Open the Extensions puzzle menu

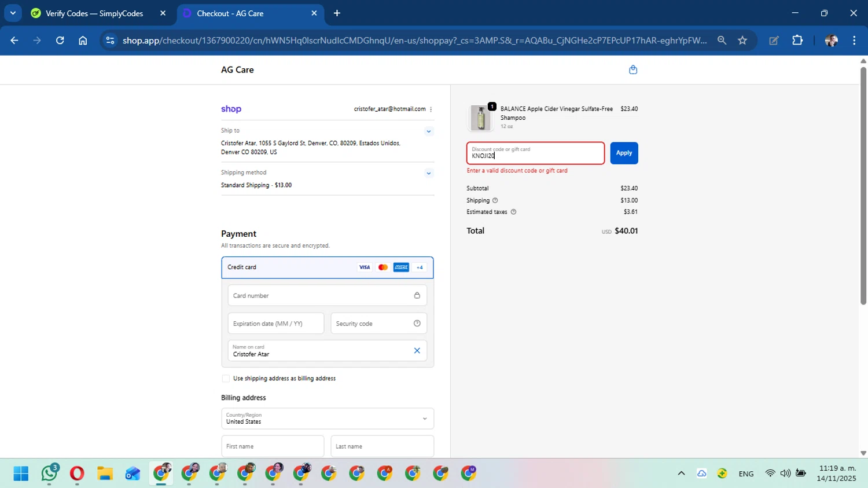point(797,41)
